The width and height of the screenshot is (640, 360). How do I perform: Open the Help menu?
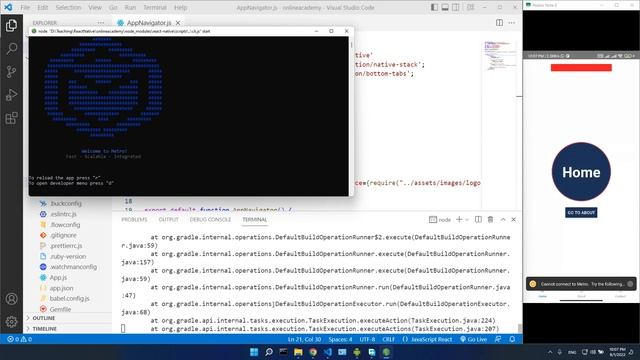[180, 7]
